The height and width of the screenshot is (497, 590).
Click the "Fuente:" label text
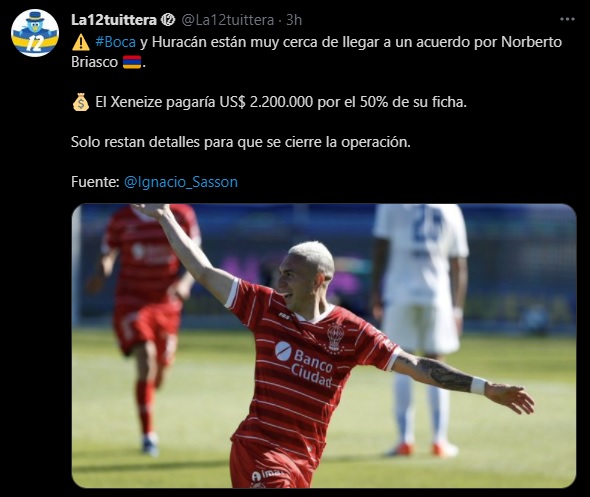(x=95, y=182)
